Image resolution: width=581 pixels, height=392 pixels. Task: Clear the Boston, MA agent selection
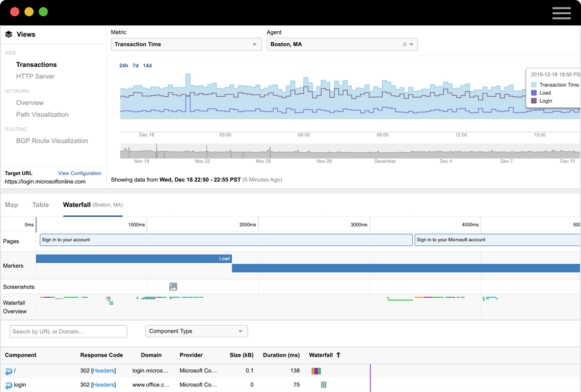click(x=405, y=44)
